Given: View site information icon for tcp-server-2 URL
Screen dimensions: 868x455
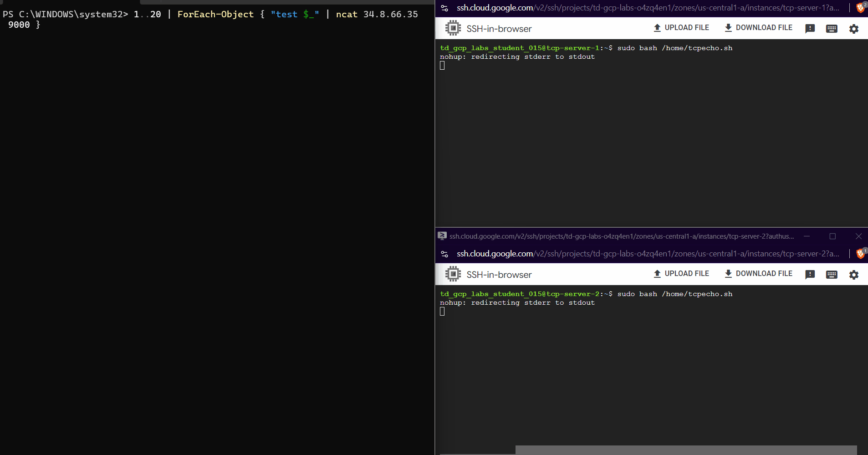Looking at the screenshot, I should tap(445, 254).
